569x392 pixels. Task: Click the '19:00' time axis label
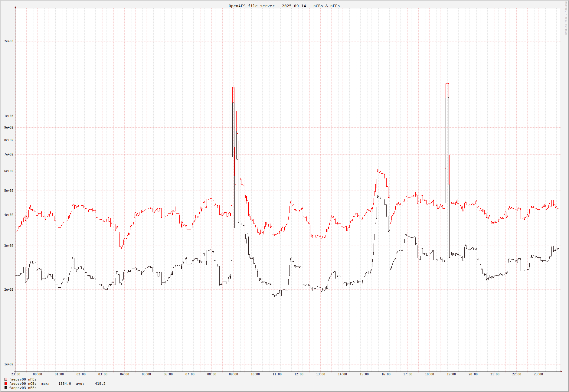(x=451, y=374)
